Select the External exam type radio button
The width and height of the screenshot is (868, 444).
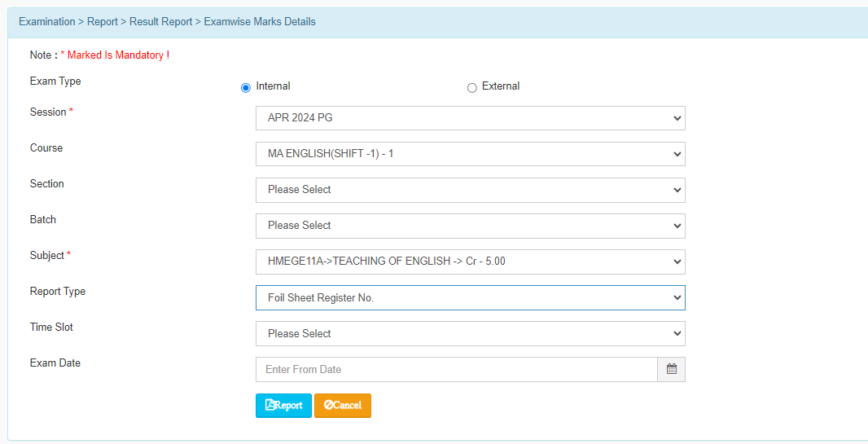[x=472, y=88]
